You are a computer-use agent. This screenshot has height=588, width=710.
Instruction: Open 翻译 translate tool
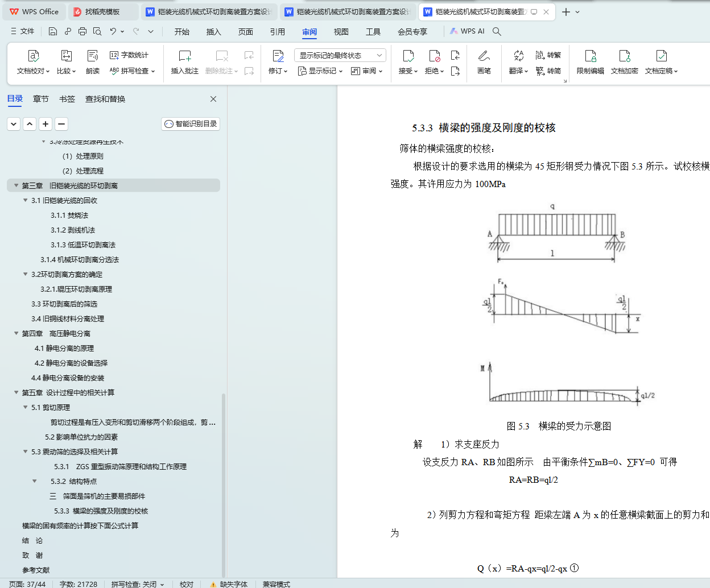pyautogui.click(x=518, y=63)
